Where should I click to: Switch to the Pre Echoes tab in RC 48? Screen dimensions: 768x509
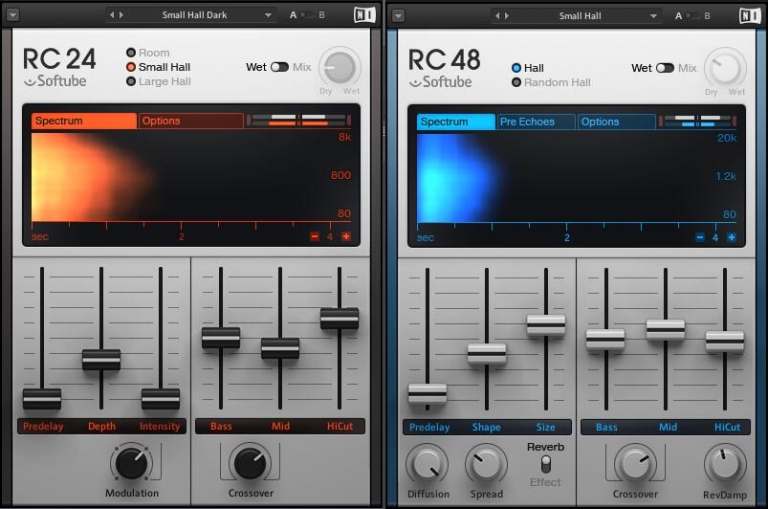(x=536, y=122)
